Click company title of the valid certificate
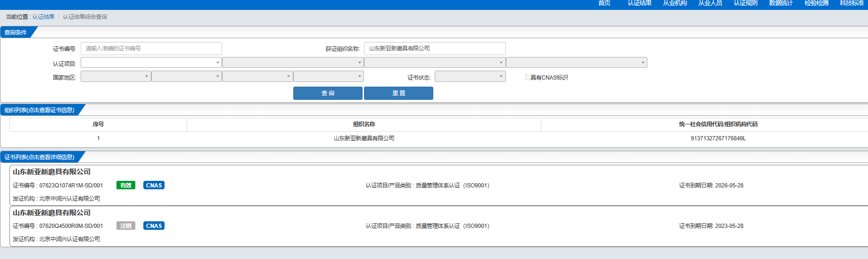The height and width of the screenshot is (259, 868). point(51,172)
